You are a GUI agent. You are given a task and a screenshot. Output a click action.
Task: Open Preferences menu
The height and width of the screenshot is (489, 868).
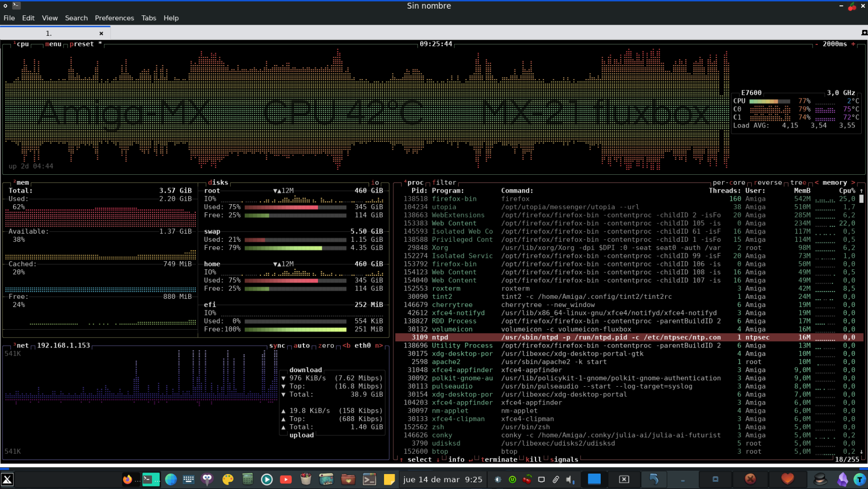click(x=114, y=18)
